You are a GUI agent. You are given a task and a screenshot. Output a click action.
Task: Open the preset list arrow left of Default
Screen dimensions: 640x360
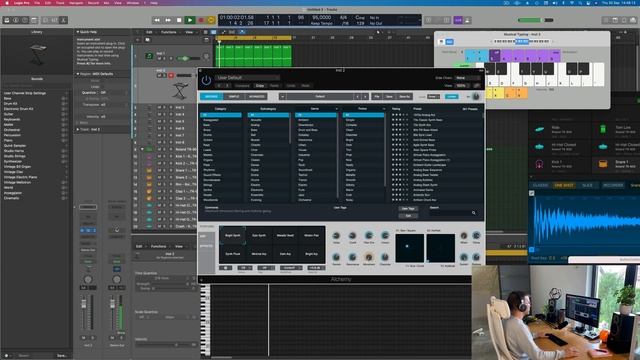(x=282, y=96)
